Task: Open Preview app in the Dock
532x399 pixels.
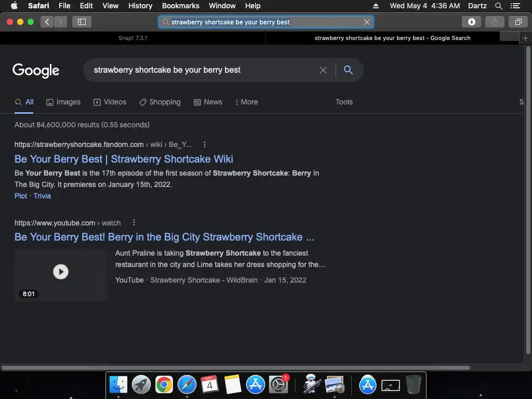Action: (335, 385)
